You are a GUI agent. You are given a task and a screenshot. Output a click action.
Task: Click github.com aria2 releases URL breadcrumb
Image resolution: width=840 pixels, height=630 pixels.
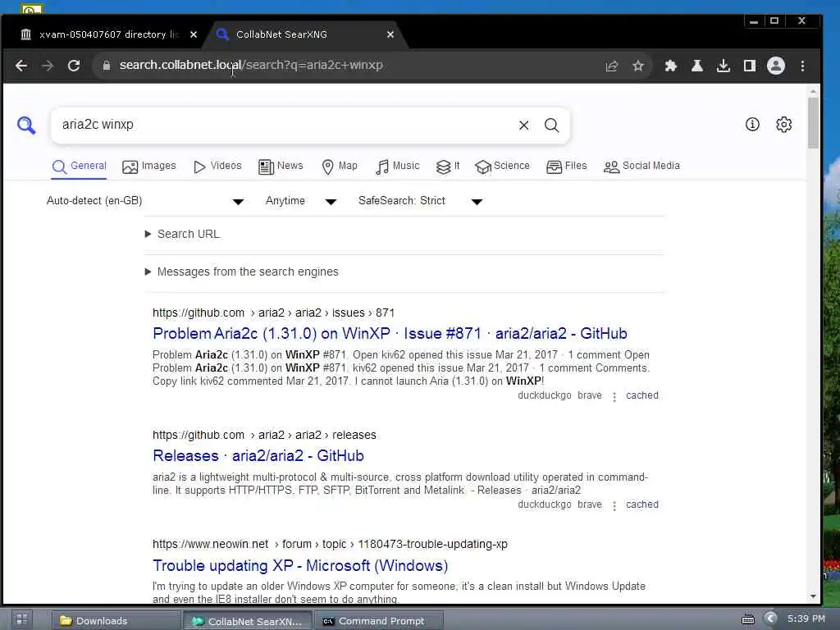click(x=264, y=435)
